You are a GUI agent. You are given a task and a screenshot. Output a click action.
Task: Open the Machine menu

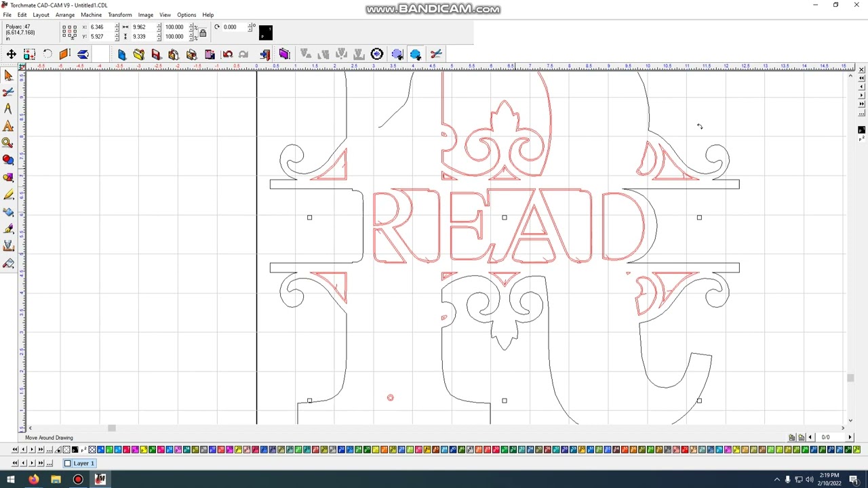pos(91,15)
